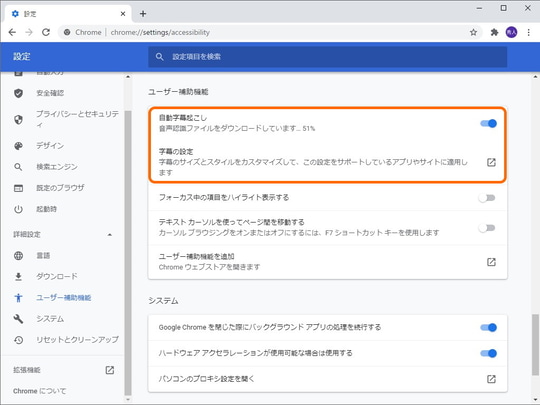The height and width of the screenshot is (405, 540).
Task: Open 起動時 settings section
Action: (46, 209)
